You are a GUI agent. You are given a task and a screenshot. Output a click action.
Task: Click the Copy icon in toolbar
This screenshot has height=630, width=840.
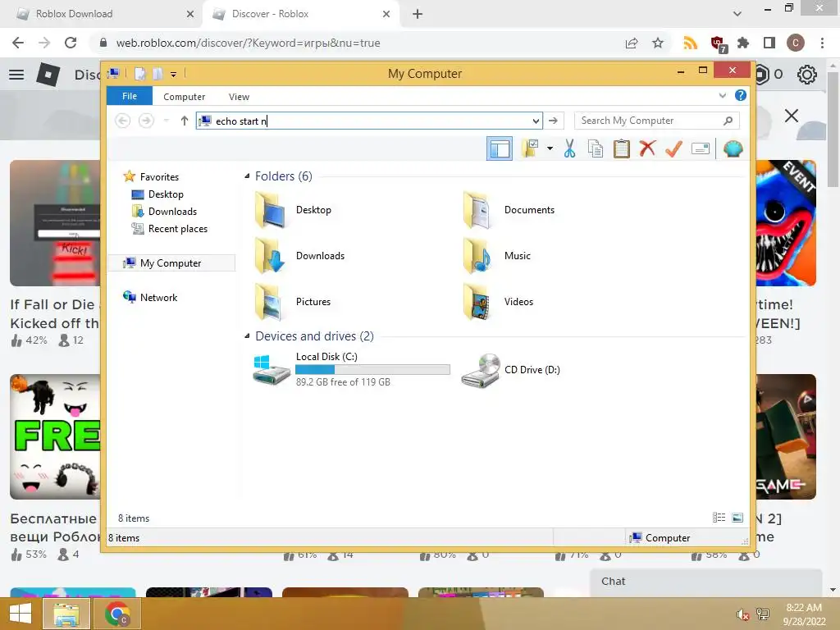[596, 148]
